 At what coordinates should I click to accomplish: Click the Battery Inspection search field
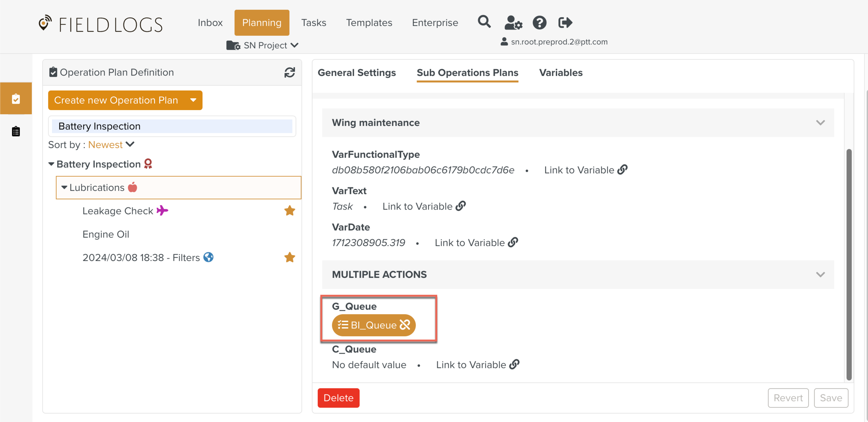(x=172, y=126)
